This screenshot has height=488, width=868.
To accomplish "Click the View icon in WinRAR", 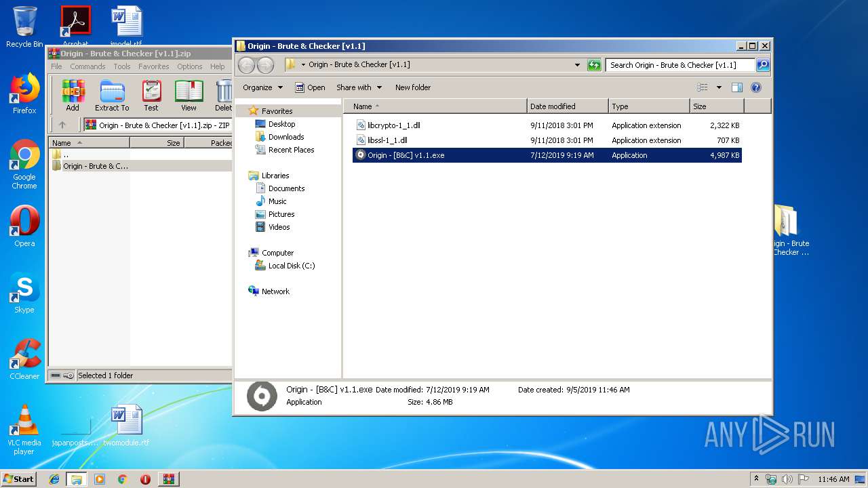I will (x=189, y=96).
